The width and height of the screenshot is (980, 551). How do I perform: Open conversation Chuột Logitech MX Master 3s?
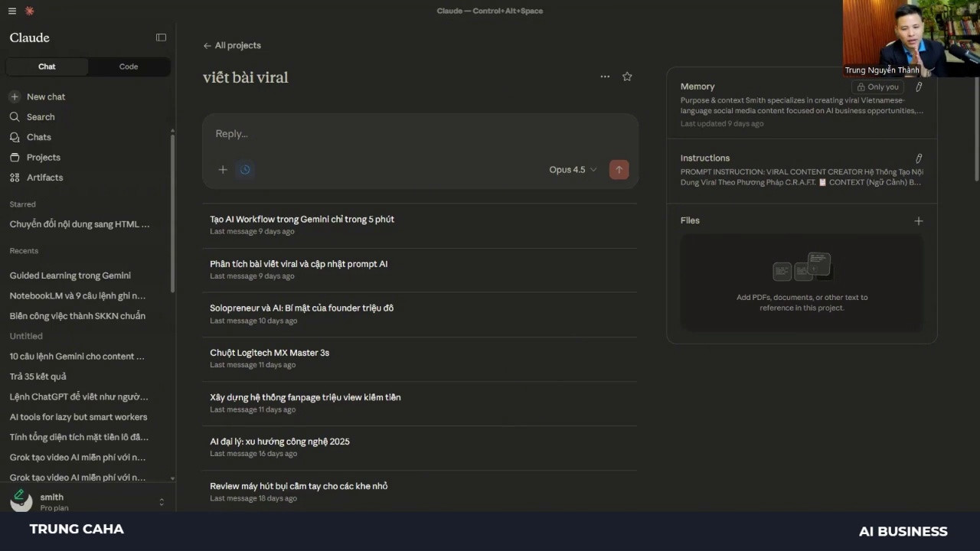tap(420, 359)
